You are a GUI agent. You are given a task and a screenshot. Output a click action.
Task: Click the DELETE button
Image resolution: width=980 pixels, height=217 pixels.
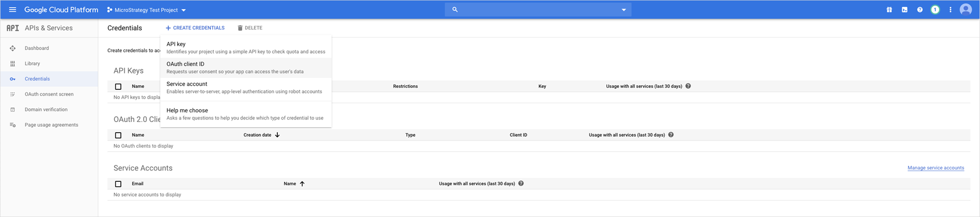tap(250, 28)
